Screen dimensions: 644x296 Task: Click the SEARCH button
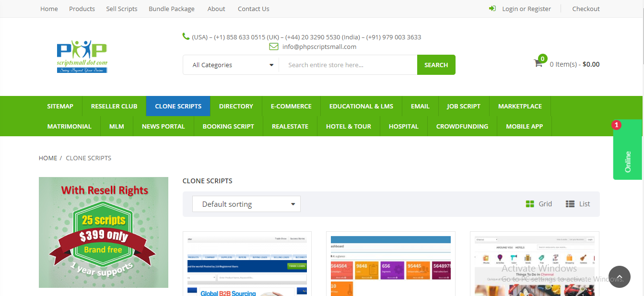click(x=436, y=64)
